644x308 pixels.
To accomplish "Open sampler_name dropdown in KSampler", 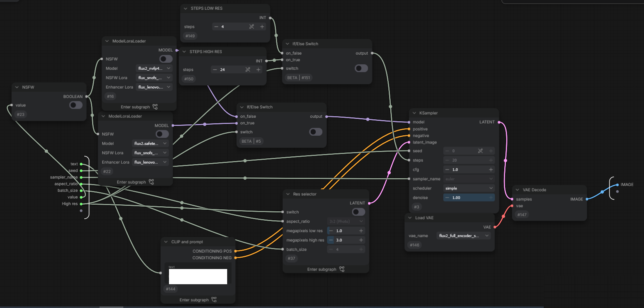I will pos(469,179).
